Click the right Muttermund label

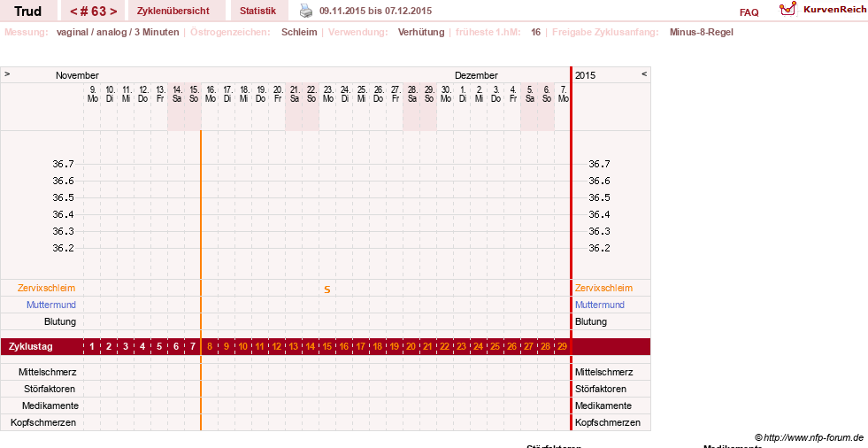pos(600,305)
